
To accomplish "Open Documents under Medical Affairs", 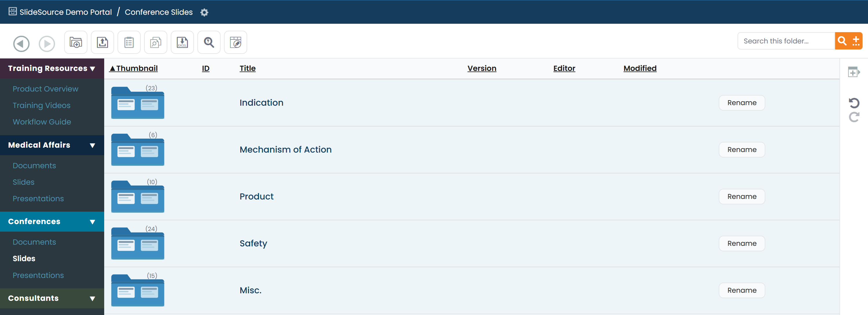I will tap(34, 166).
